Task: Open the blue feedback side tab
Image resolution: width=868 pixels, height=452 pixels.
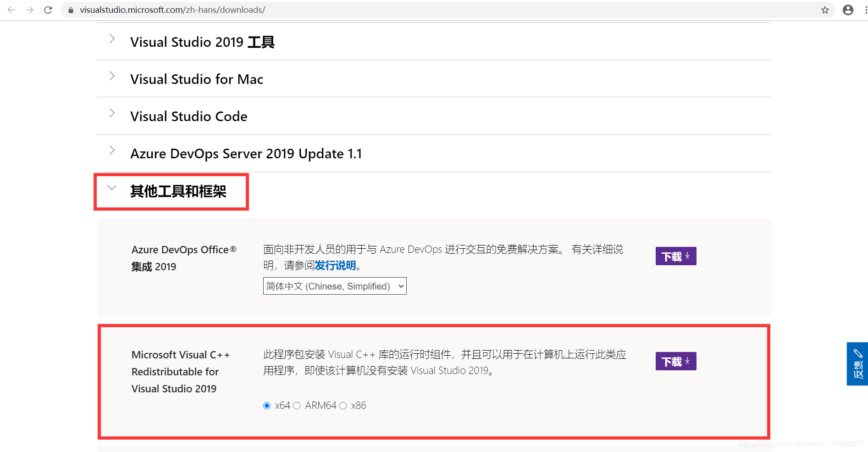Action: [857, 364]
